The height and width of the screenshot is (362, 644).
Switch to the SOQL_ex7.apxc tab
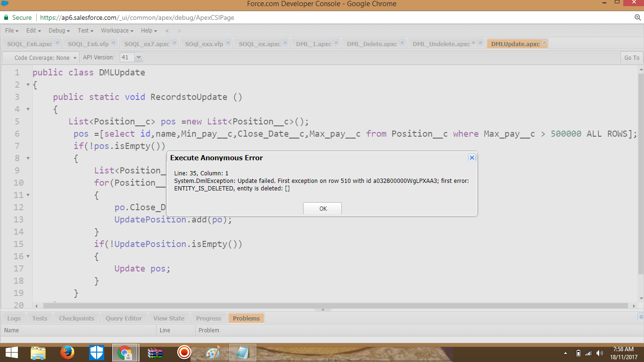147,44
